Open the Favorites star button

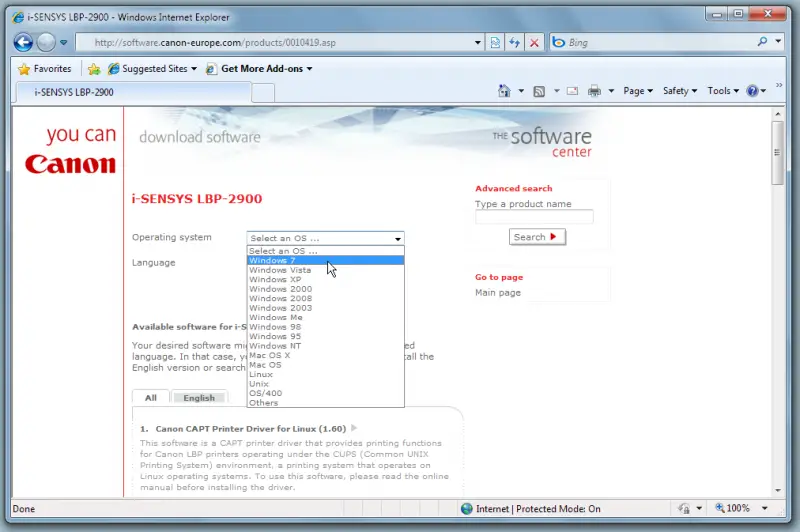(45, 69)
